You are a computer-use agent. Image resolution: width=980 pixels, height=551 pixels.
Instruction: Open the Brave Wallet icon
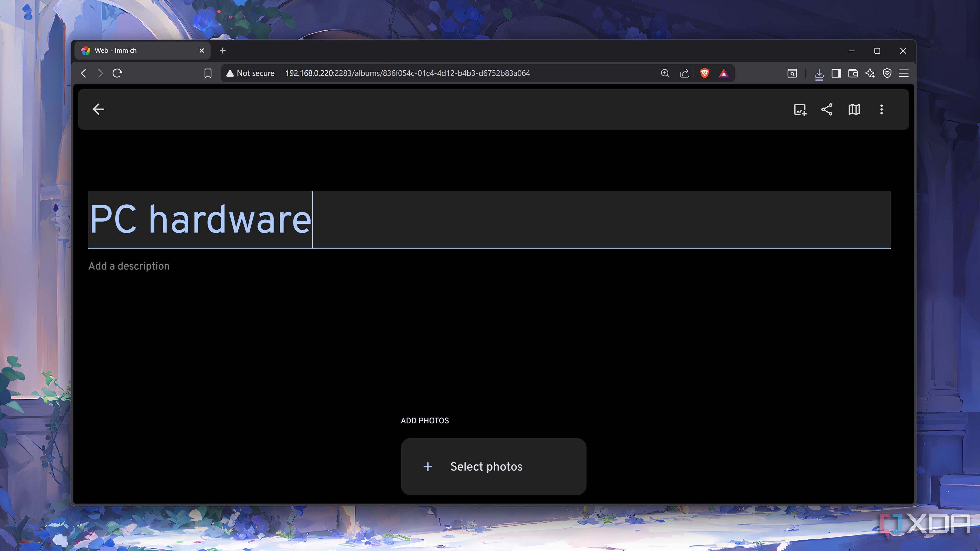coord(853,73)
